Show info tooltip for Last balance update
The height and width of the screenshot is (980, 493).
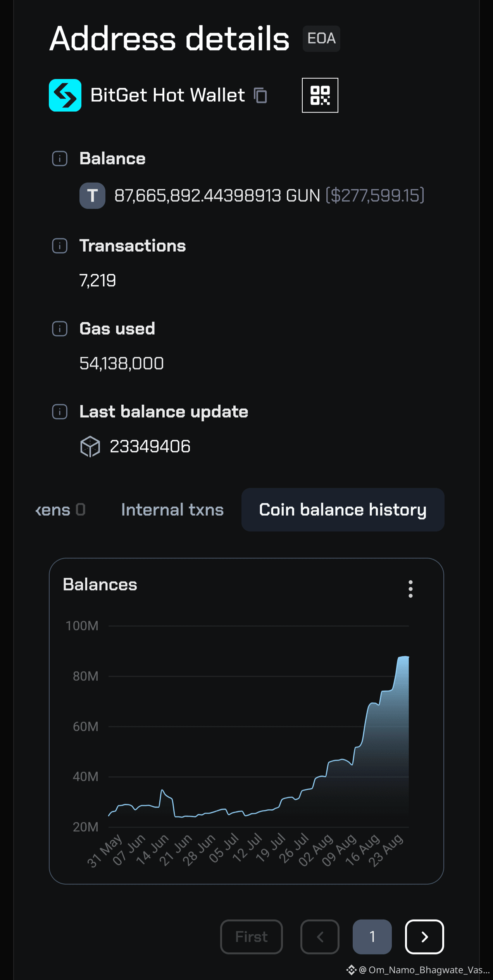(60, 412)
